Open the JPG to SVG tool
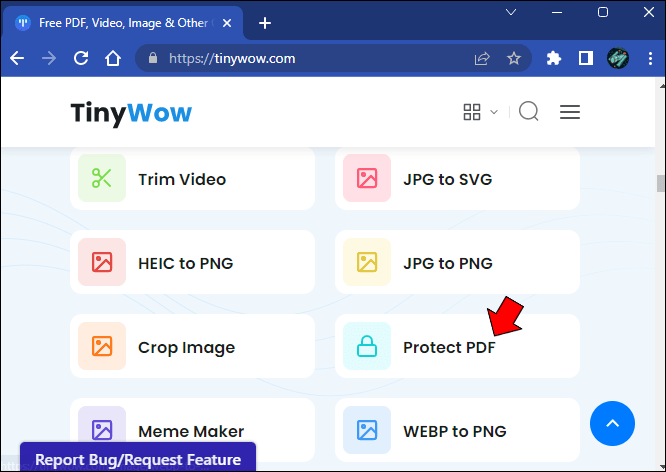The height and width of the screenshot is (472, 666). [x=457, y=178]
